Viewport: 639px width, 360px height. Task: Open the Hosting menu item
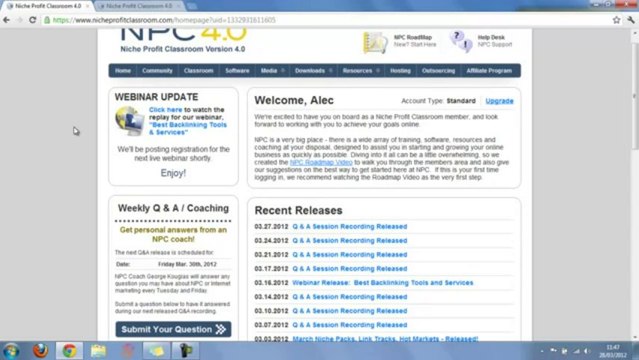pyautogui.click(x=400, y=71)
